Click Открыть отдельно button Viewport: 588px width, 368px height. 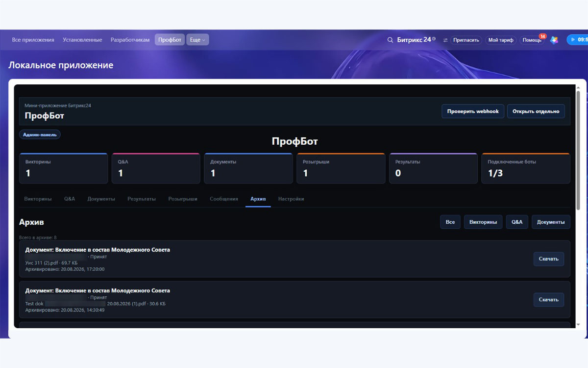(536, 111)
